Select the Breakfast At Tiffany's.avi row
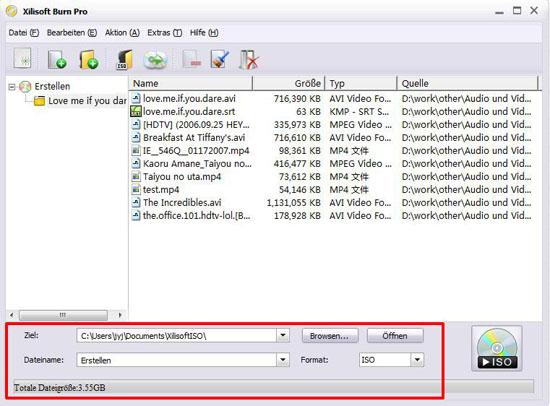 pyautogui.click(x=331, y=138)
